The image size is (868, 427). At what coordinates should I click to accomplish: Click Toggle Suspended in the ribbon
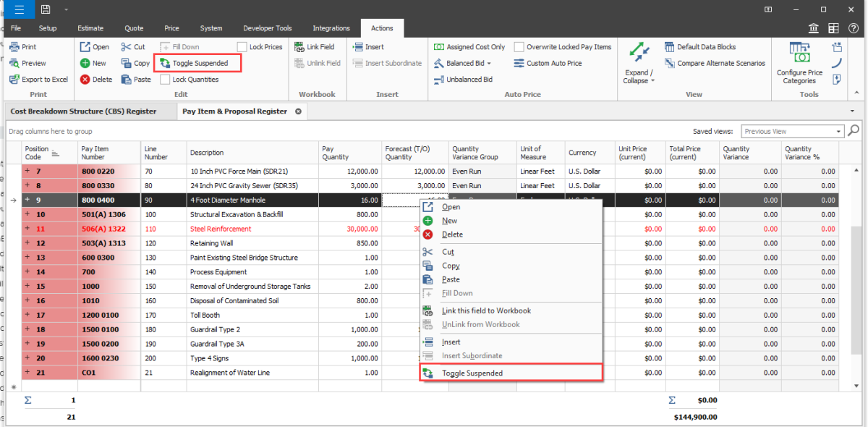(194, 64)
